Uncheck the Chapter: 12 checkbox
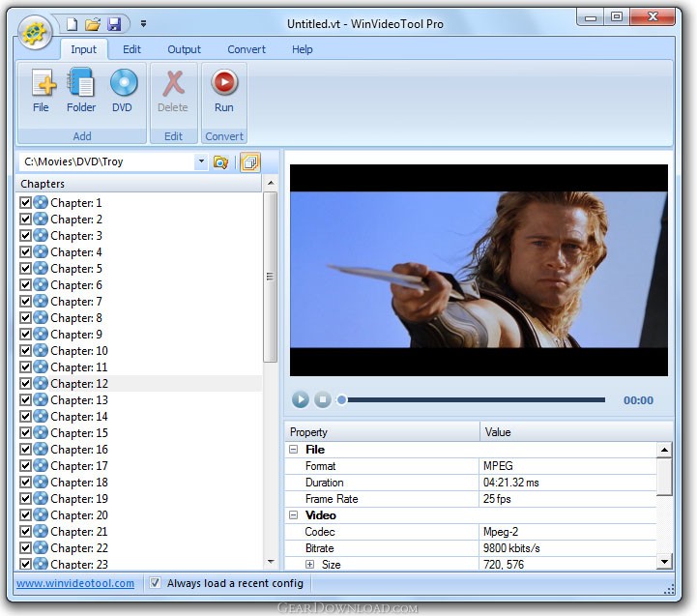The image size is (697, 616). [x=25, y=383]
